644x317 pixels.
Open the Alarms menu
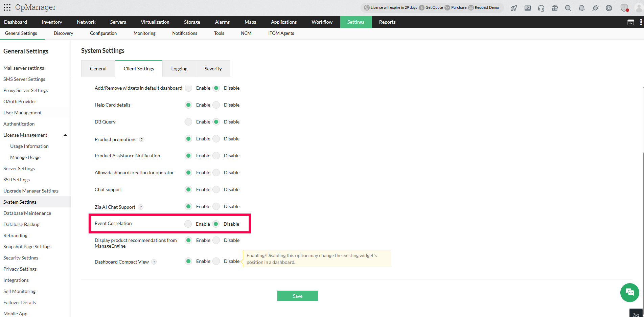pyautogui.click(x=222, y=22)
